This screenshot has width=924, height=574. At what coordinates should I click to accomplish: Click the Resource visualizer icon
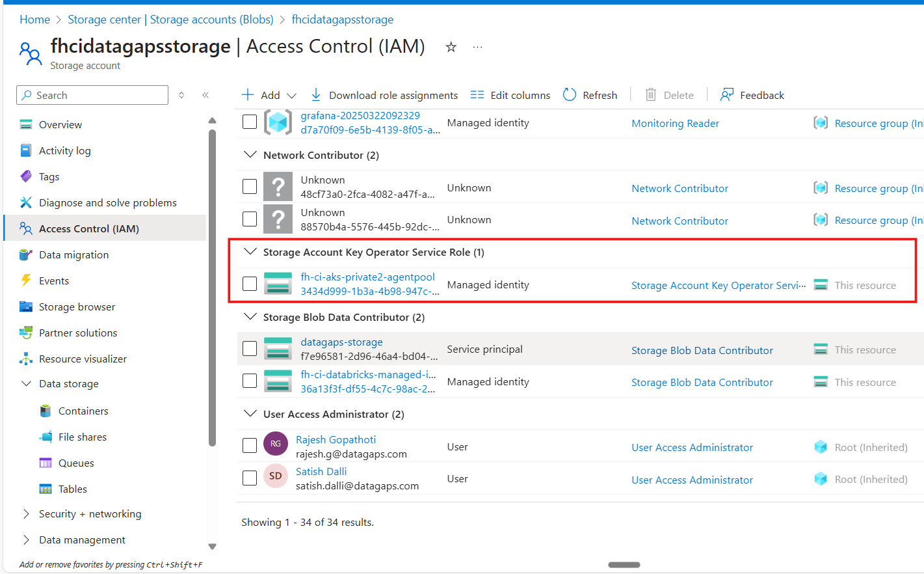coord(26,359)
